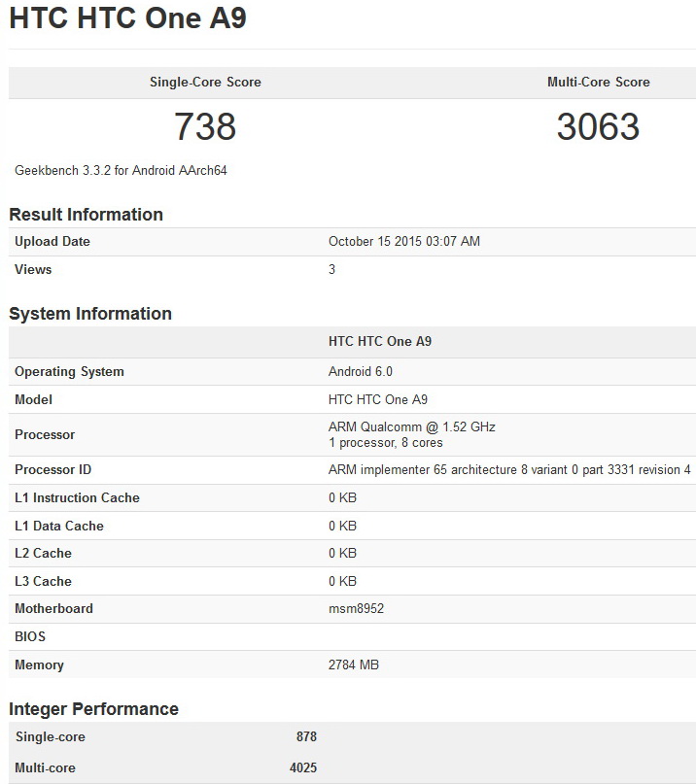Select the L1 Data Cache label
This screenshot has width=696, height=784.
(x=59, y=526)
